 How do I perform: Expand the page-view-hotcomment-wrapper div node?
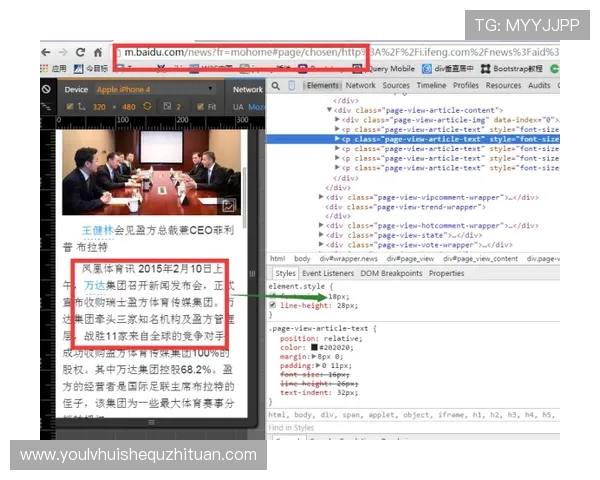(x=322, y=226)
